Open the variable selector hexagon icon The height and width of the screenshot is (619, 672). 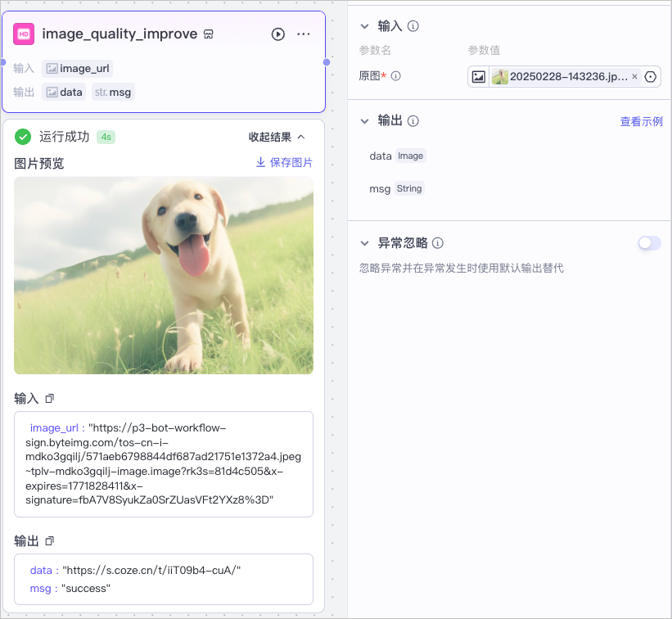pyautogui.click(x=651, y=77)
